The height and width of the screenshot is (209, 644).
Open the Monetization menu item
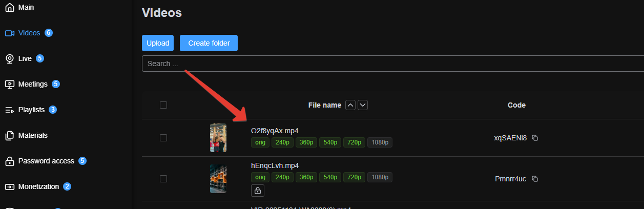point(38,187)
